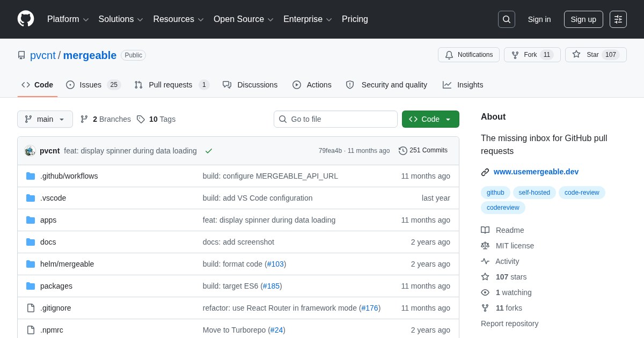Open the pvcnt owner link
The width and height of the screenshot is (644, 338).
click(x=43, y=55)
